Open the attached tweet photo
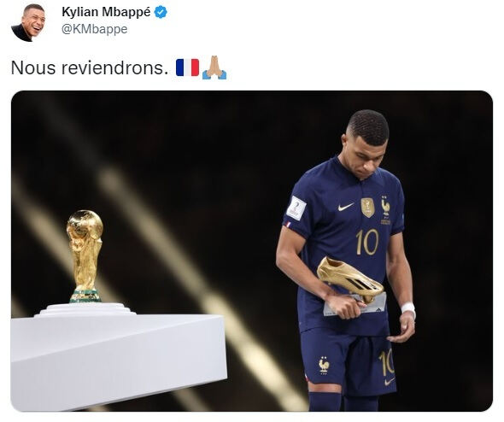The width and height of the screenshot is (504, 422). tap(252, 251)
